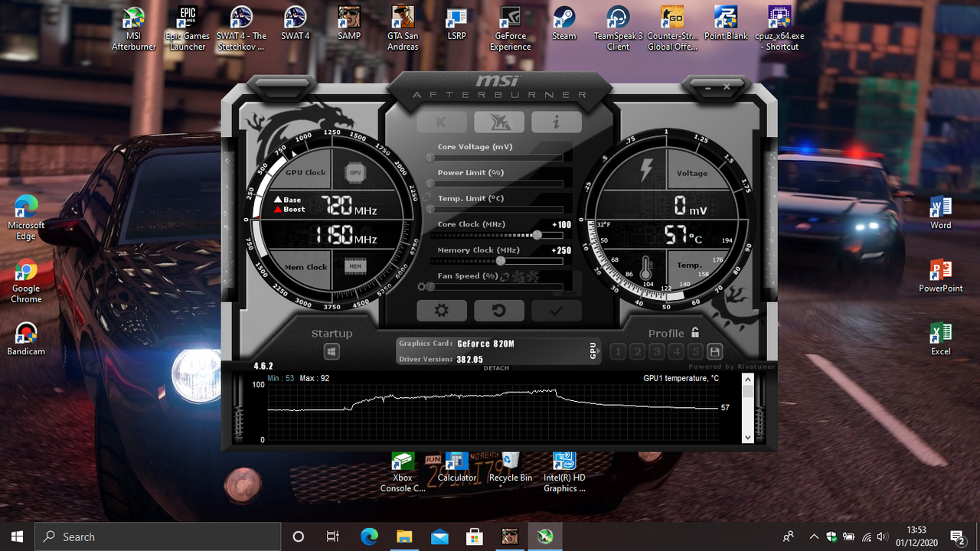980x551 pixels.
Task: Click the Core Clock slider handle
Action: (x=537, y=236)
